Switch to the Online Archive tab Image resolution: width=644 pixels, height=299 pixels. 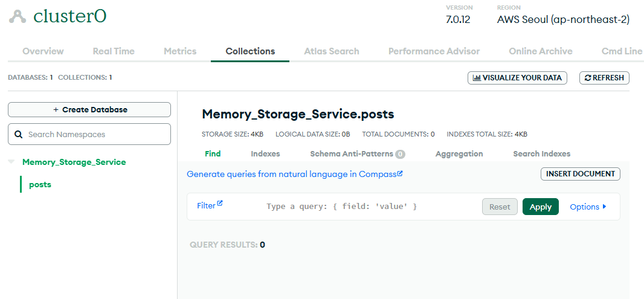click(541, 51)
